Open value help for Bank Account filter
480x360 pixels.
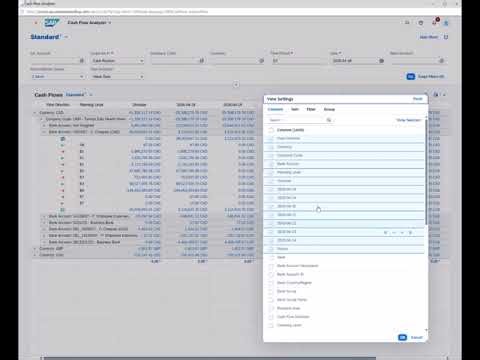442,61
